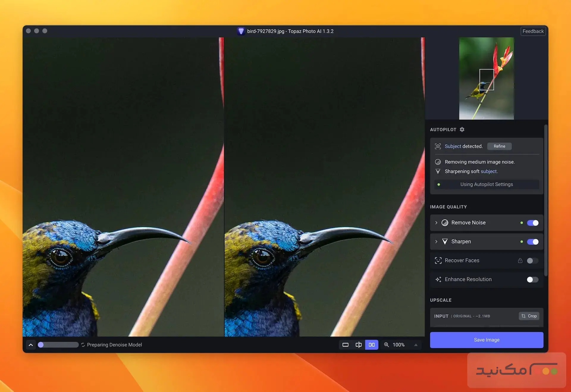This screenshot has height=392, width=571.
Task: Click the zoom magnifier icon
Action: (387, 345)
